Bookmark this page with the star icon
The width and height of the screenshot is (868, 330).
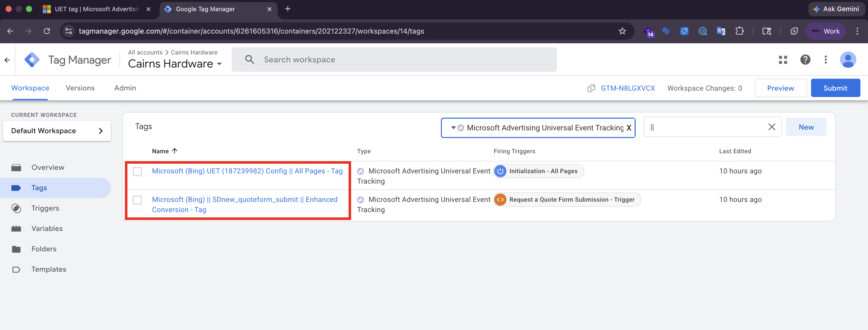tap(622, 31)
